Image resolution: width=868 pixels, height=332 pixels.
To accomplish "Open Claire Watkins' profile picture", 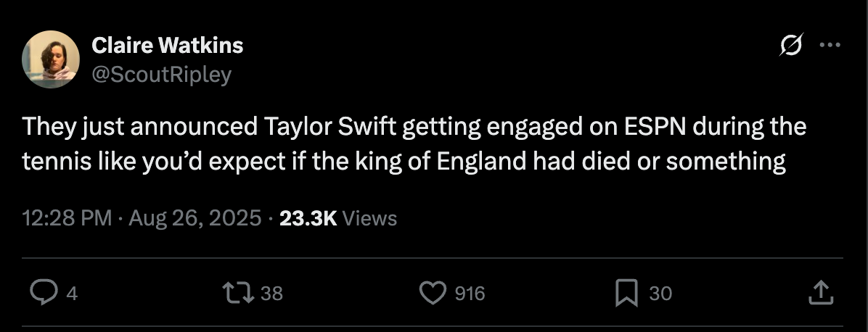I will 51,59.
